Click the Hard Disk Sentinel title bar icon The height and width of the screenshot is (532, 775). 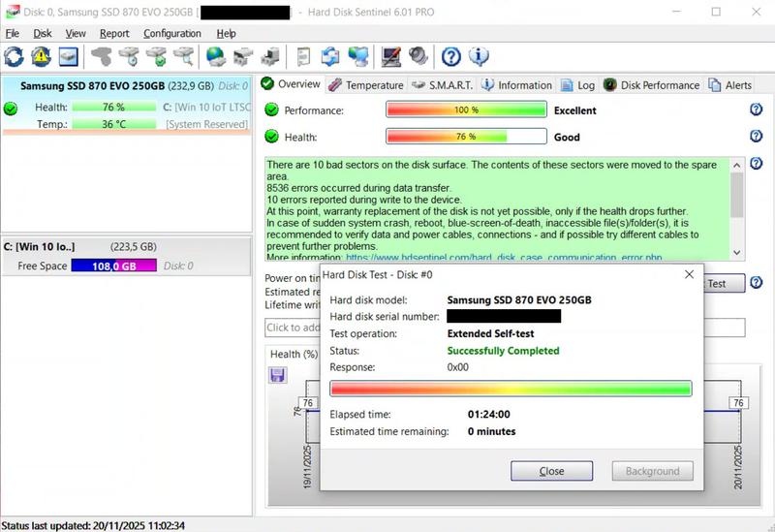pos(12,11)
